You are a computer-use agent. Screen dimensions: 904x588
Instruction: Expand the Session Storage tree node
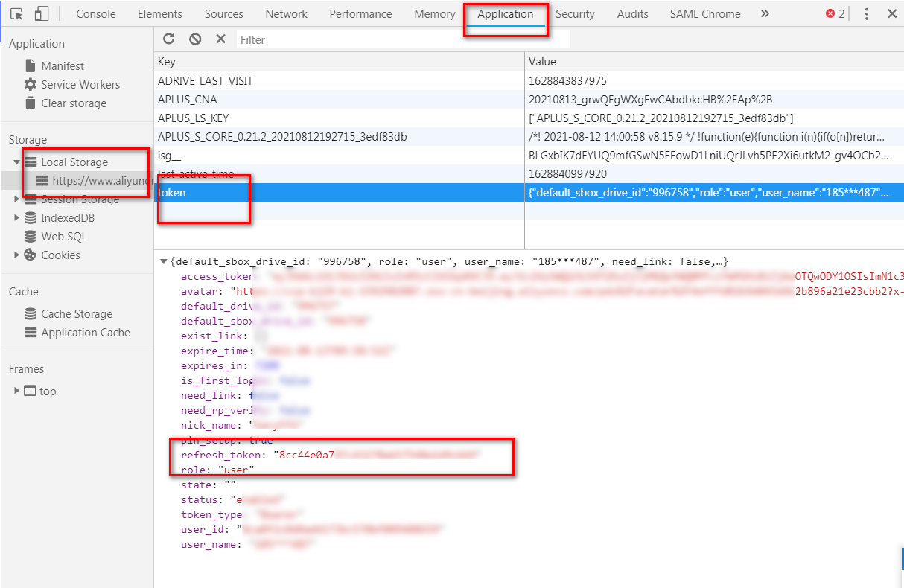(x=17, y=199)
